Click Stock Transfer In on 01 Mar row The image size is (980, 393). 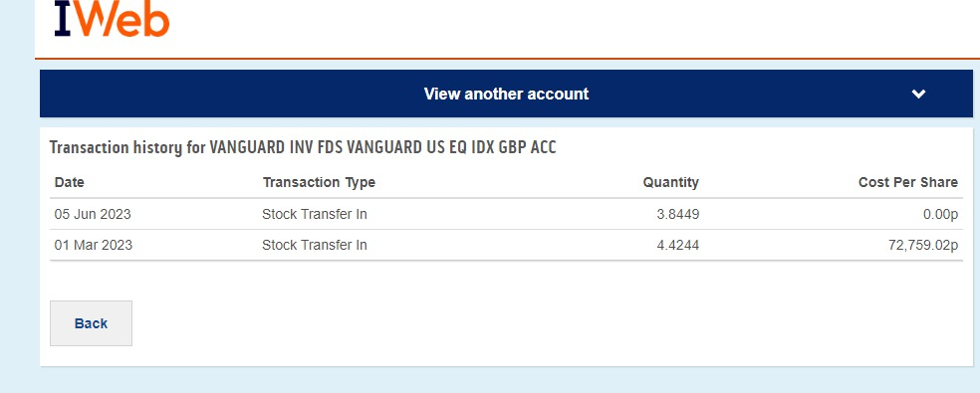tap(315, 245)
